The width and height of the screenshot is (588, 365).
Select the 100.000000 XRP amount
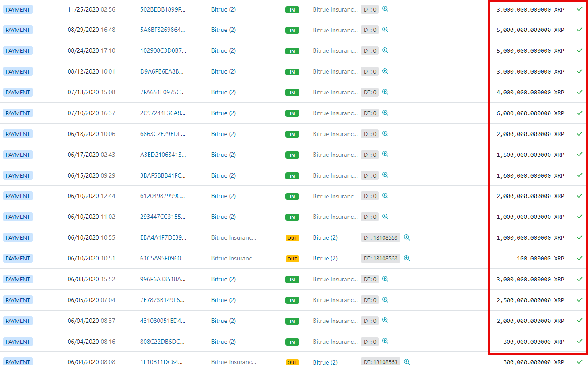[x=541, y=259]
